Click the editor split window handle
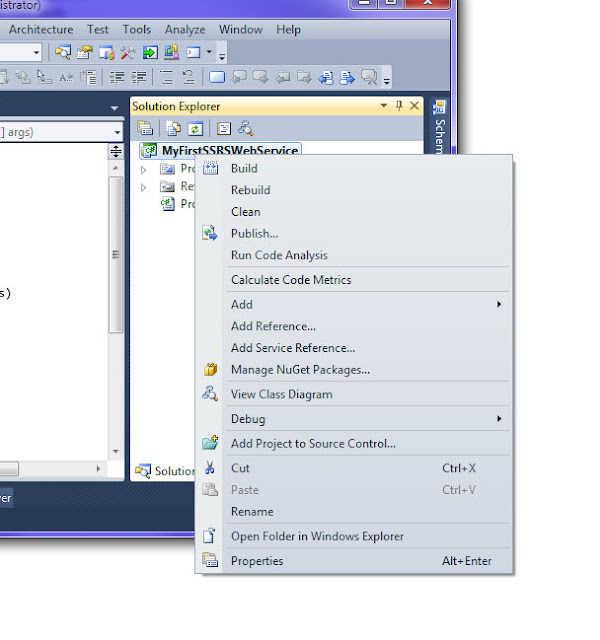 click(116, 151)
